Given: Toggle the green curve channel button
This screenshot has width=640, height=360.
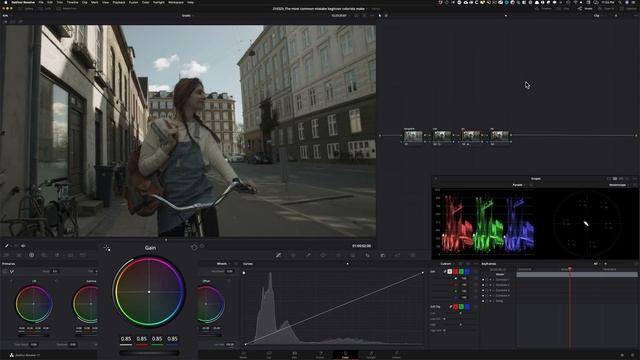Looking at the screenshot, I should (461, 271).
